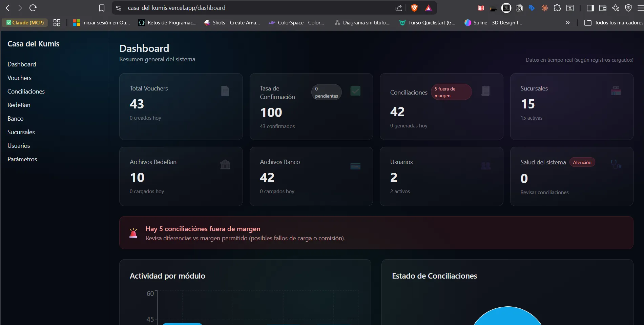Open the red book extension
The height and width of the screenshot is (325, 644).
click(x=481, y=8)
